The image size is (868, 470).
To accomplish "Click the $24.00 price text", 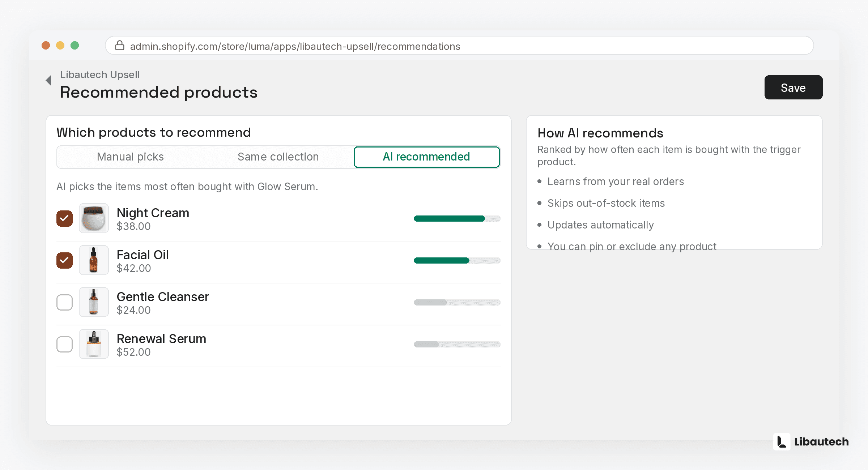I will [x=133, y=310].
